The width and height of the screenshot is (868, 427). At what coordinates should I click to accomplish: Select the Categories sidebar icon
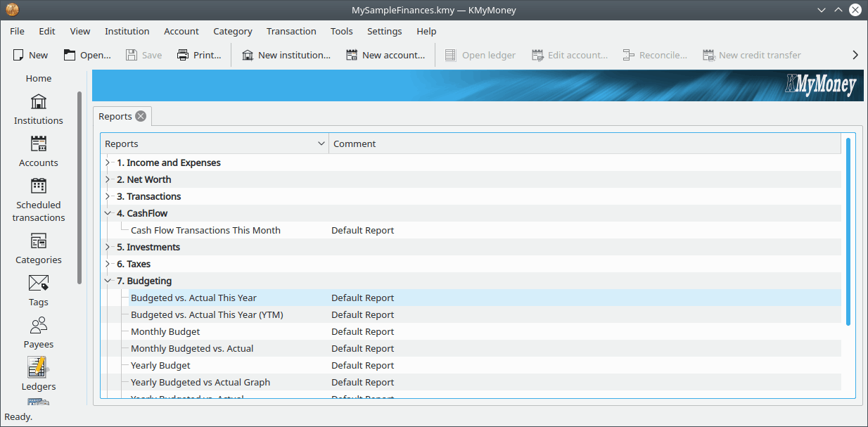[x=39, y=248]
